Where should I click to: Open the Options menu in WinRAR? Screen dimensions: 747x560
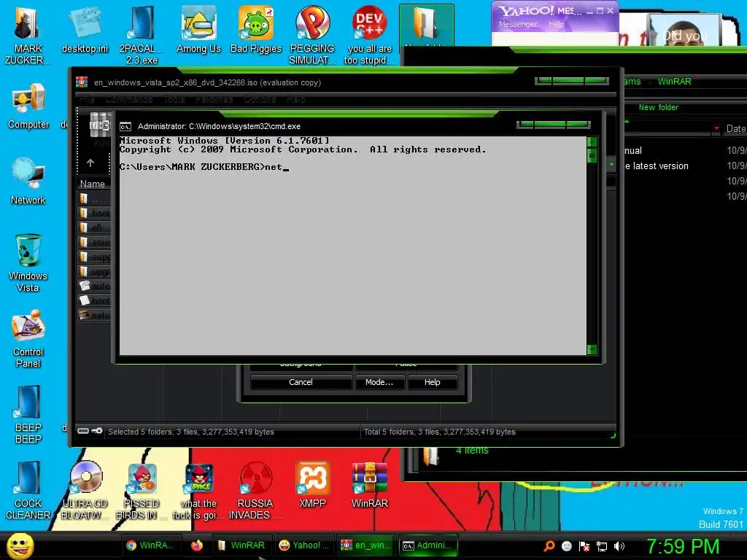260,99
